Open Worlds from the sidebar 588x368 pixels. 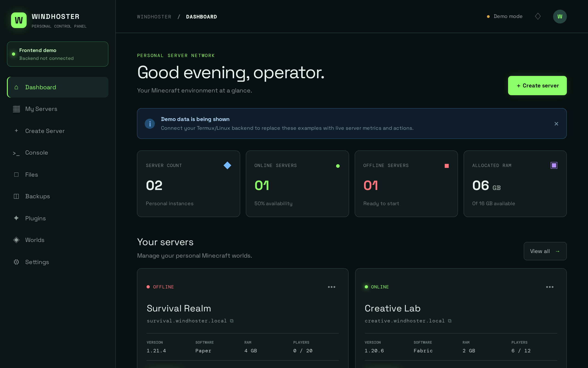(58, 240)
